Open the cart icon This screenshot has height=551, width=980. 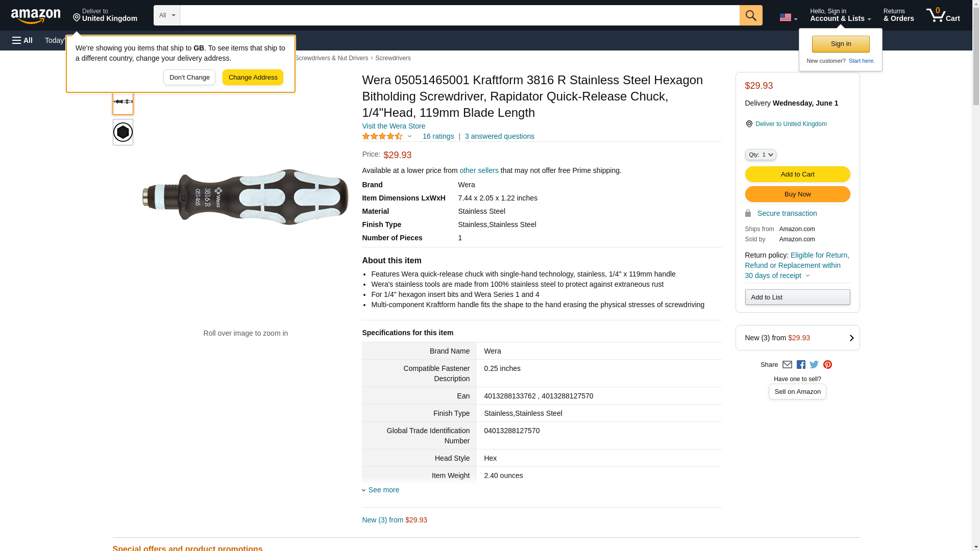(943, 15)
